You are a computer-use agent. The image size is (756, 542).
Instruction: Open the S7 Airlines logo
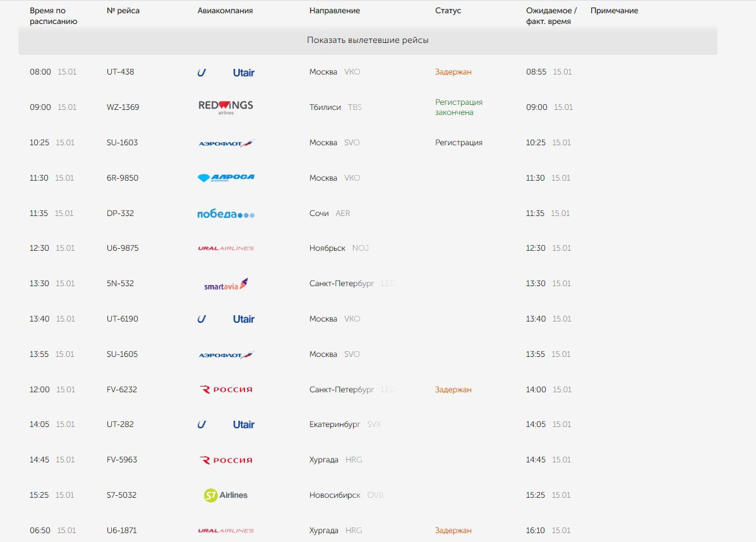[x=225, y=495]
